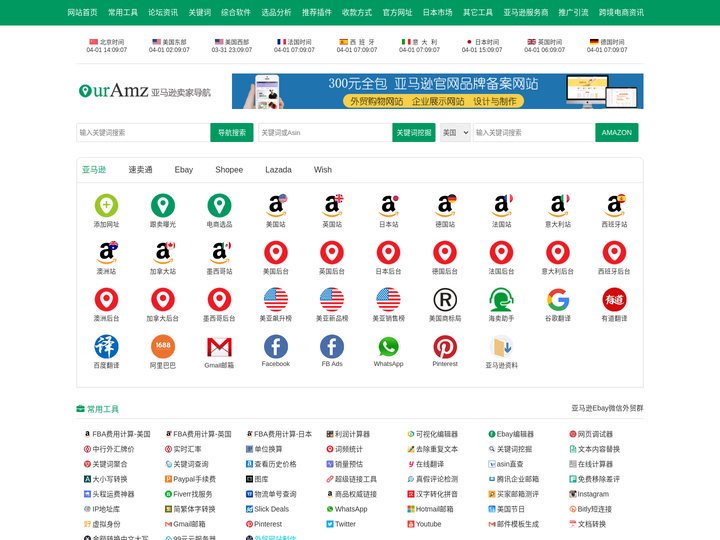Click the 300元全包 banner advertisement
The image size is (720, 540).
tap(438, 91)
